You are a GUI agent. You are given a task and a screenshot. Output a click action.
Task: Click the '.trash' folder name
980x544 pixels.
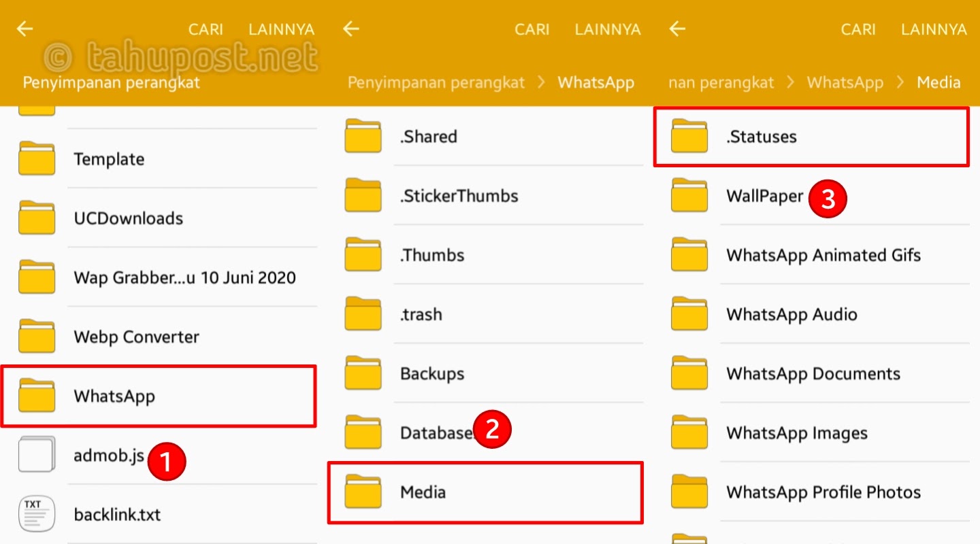pos(421,314)
